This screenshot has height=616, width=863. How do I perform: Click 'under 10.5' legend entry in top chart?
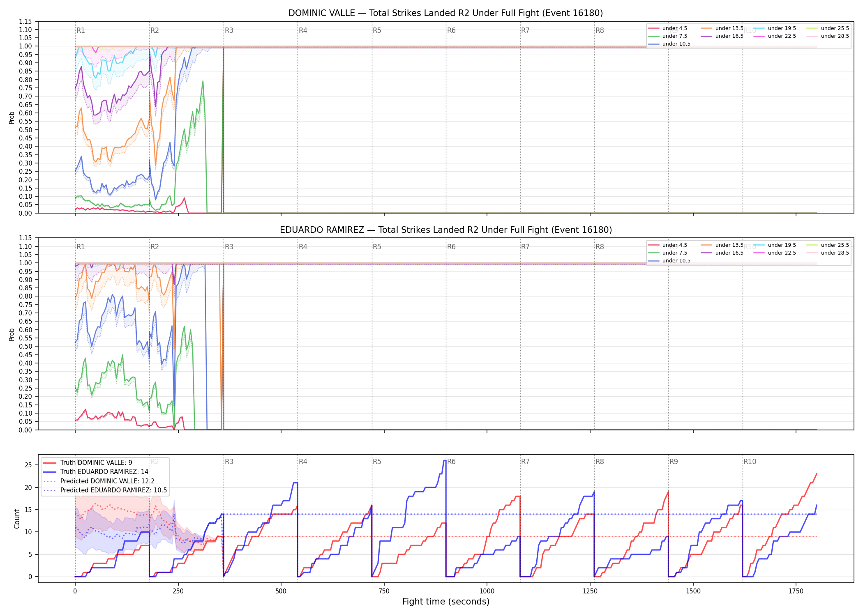pyautogui.click(x=669, y=44)
